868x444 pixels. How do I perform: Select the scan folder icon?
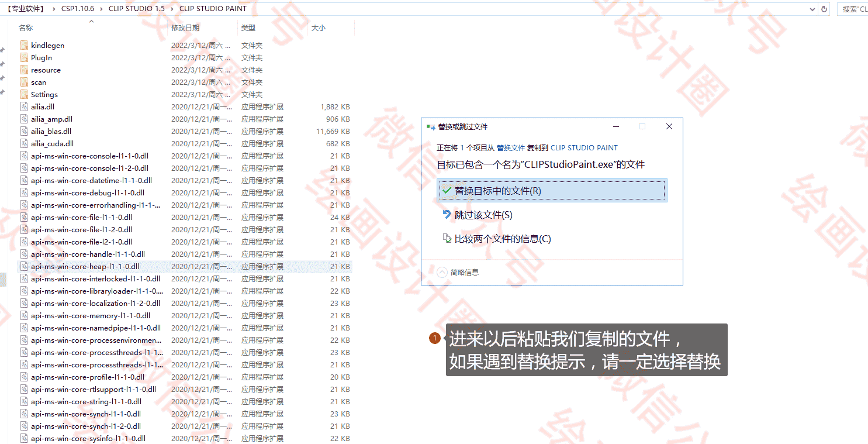click(x=24, y=82)
